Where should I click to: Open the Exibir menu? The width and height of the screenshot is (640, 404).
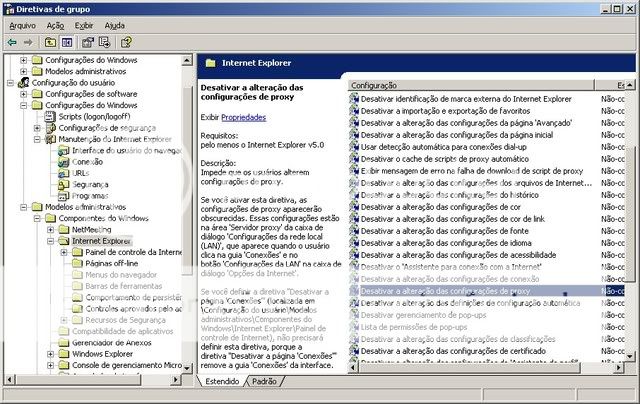point(84,26)
